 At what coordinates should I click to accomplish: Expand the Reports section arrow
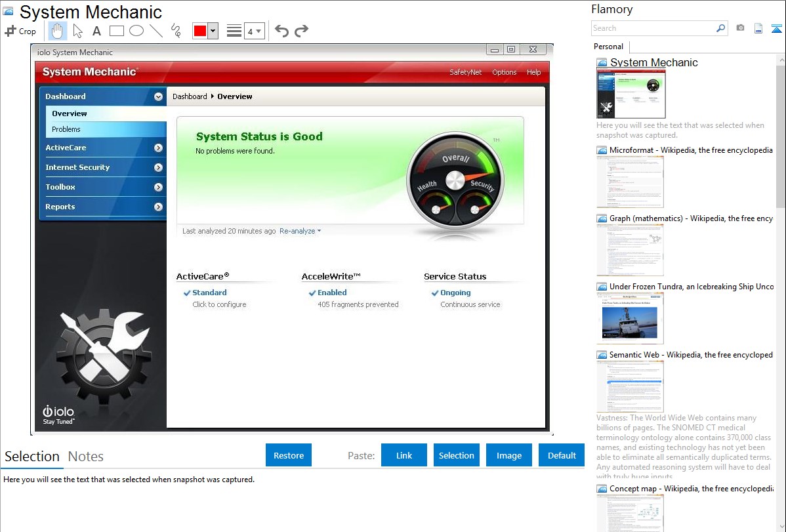pyautogui.click(x=158, y=207)
